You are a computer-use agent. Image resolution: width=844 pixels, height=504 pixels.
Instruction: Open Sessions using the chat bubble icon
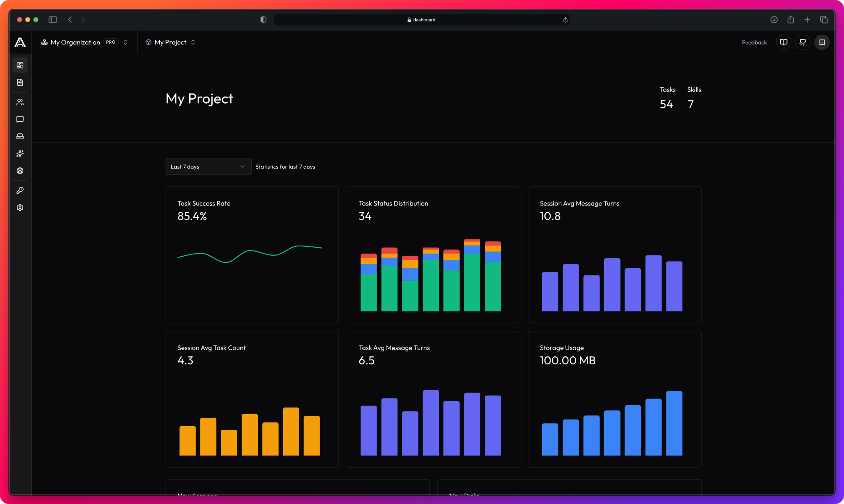pos(20,119)
